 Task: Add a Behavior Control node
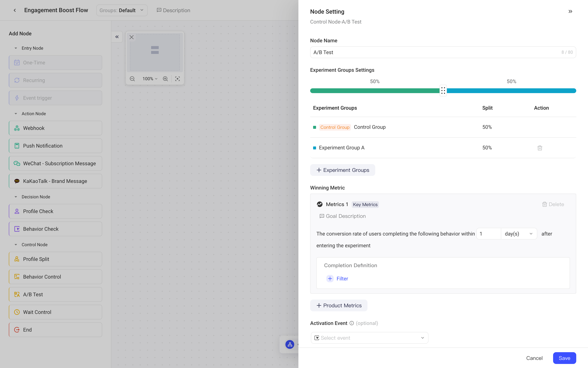click(55, 277)
